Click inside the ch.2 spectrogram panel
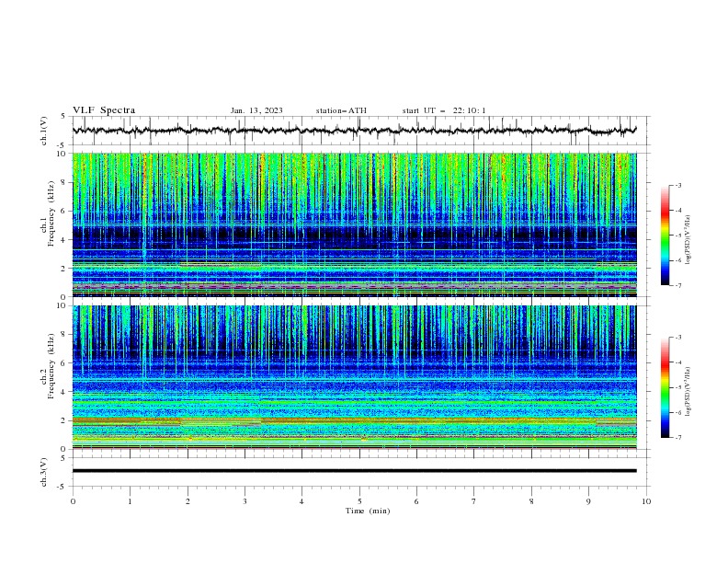 click(354, 377)
